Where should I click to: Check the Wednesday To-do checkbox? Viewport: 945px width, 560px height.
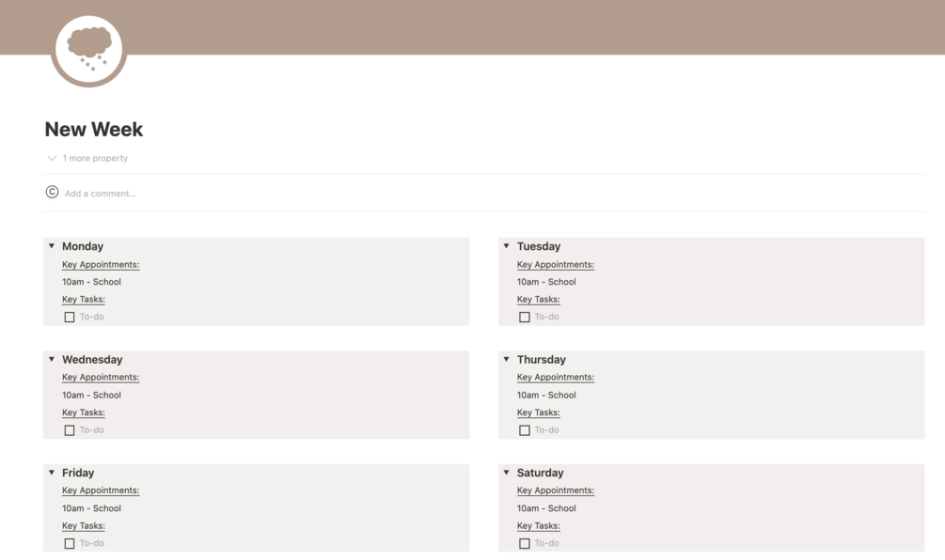70,430
